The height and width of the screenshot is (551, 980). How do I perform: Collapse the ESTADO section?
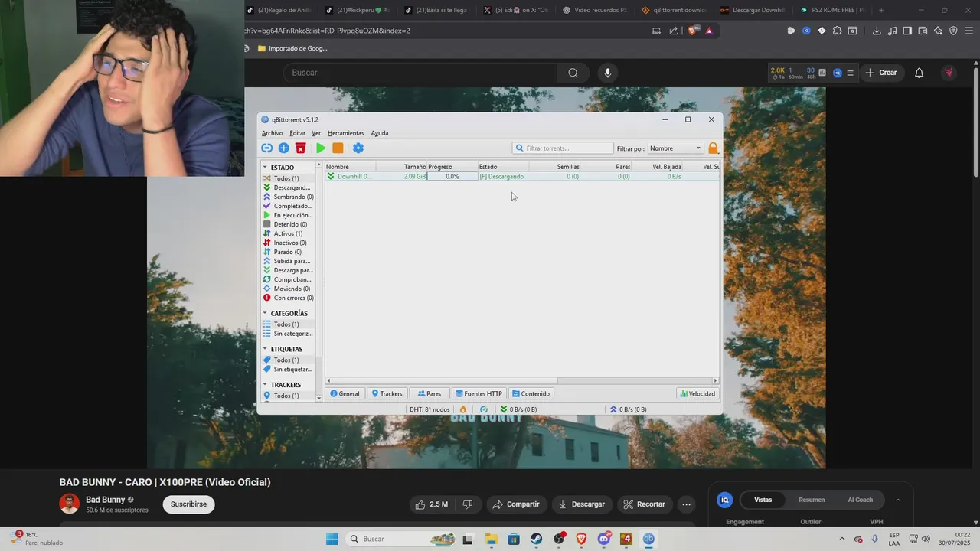pyautogui.click(x=265, y=168)
